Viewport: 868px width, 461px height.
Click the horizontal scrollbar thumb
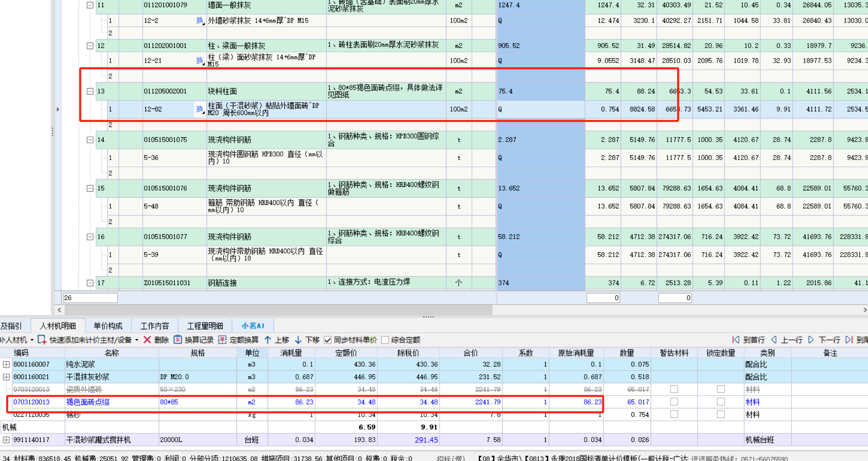coord(278,310)
